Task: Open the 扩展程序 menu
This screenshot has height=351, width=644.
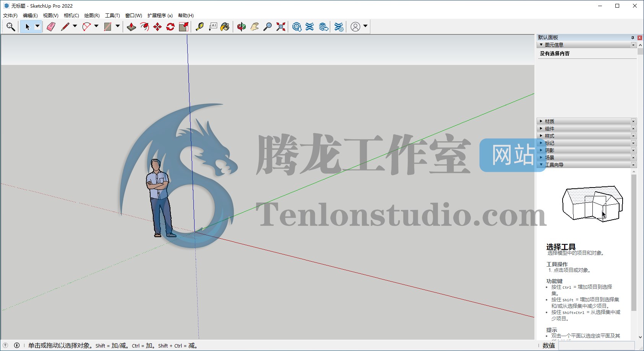Action: [160, 16]
